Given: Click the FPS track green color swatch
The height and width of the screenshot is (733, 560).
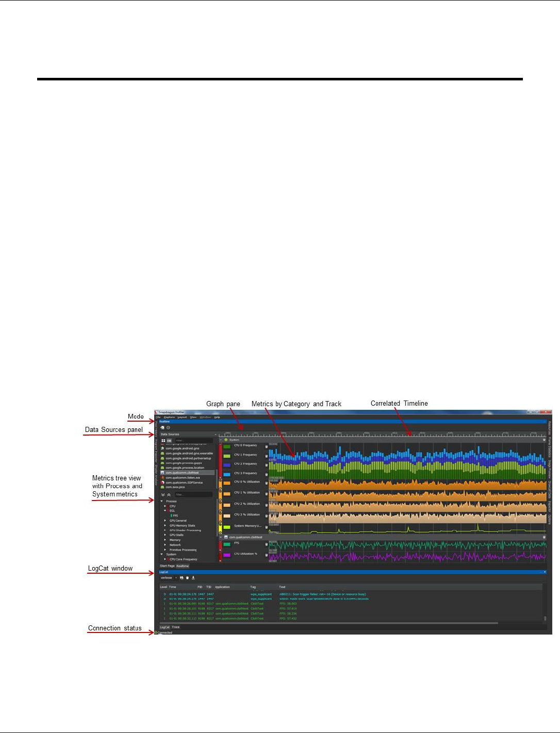Looking at the screenshot, I should click(x=227, y=544).
